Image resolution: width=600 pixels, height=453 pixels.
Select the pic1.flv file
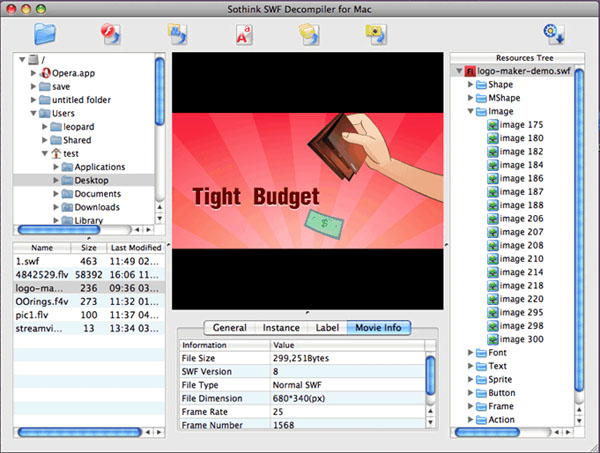89,315
